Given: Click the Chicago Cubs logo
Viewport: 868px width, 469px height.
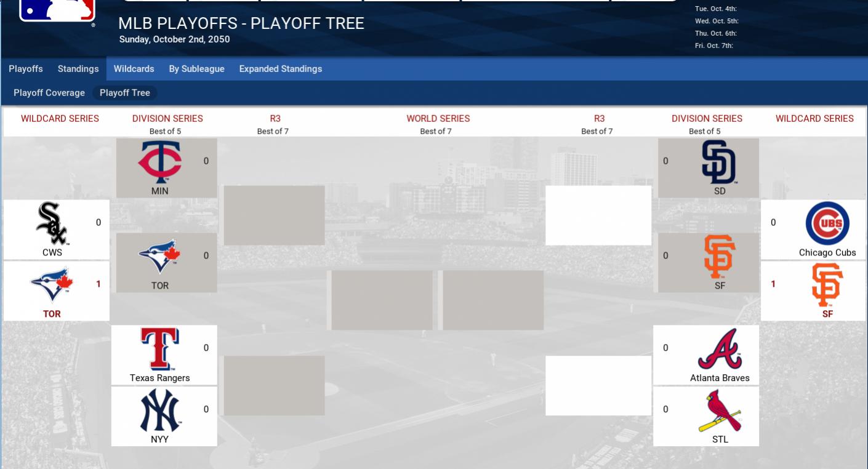Looking at the screenshot, I should 827,223.
